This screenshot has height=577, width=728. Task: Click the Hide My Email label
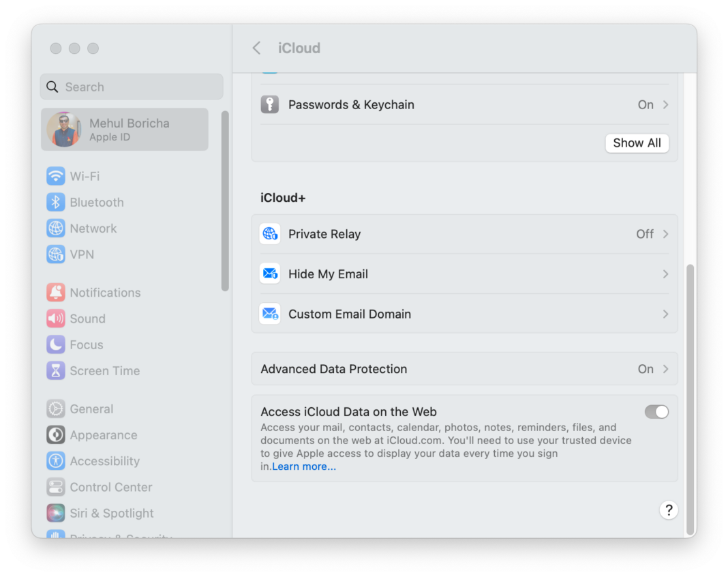329,273
